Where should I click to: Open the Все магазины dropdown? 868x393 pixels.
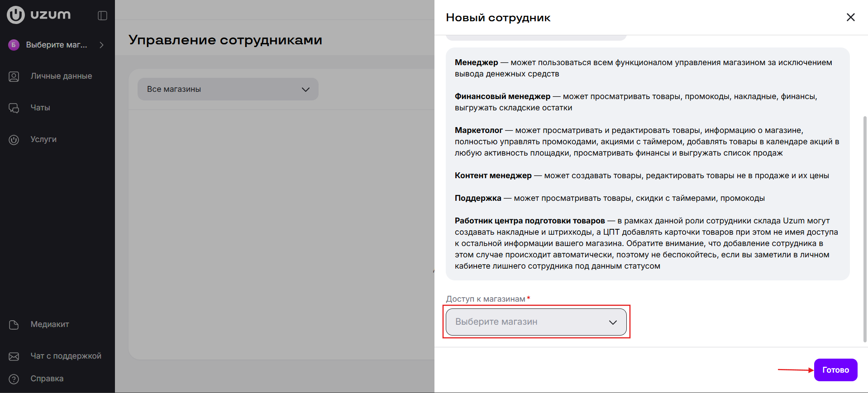(228, 89)
